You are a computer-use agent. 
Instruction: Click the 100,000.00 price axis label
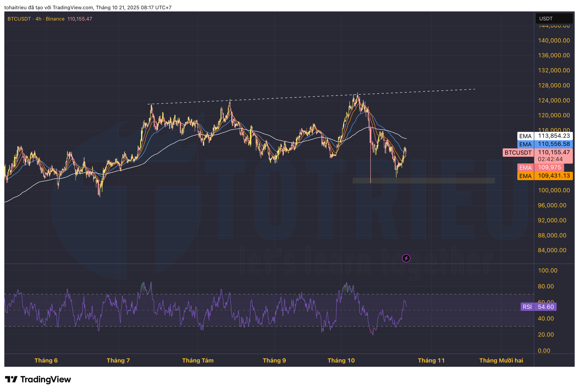click(554, 190)
